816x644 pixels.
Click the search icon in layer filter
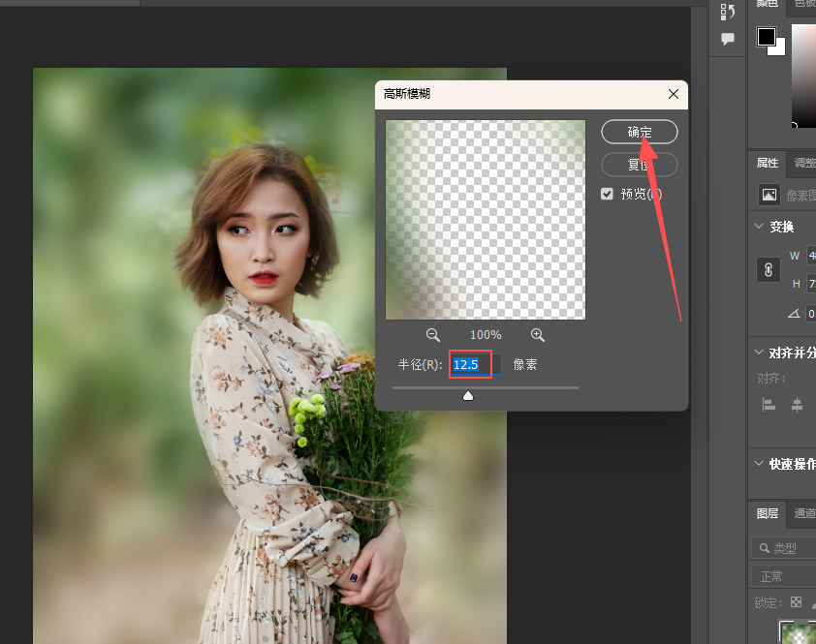point(764,548)
